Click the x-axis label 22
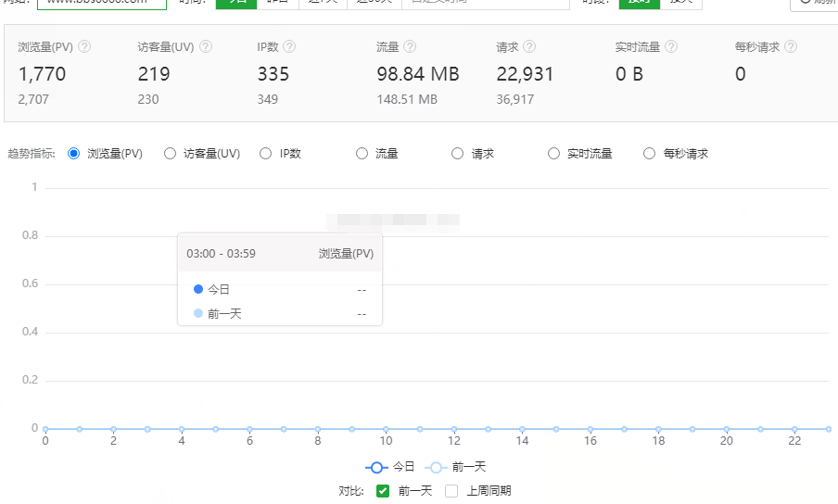 pyautogui.click(x=794, y=441)
